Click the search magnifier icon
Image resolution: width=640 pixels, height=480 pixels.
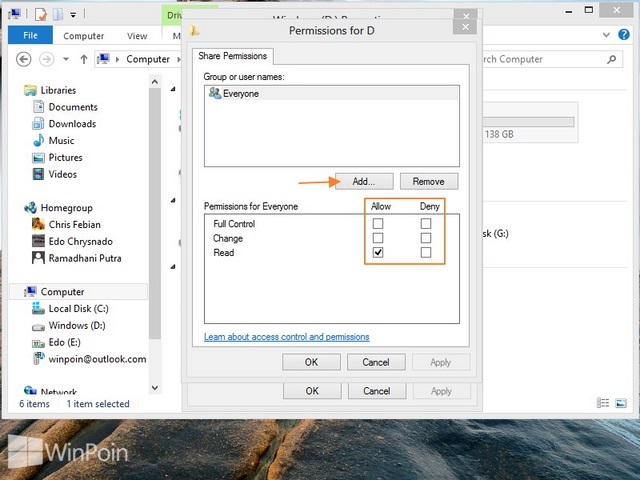point(611,60)
